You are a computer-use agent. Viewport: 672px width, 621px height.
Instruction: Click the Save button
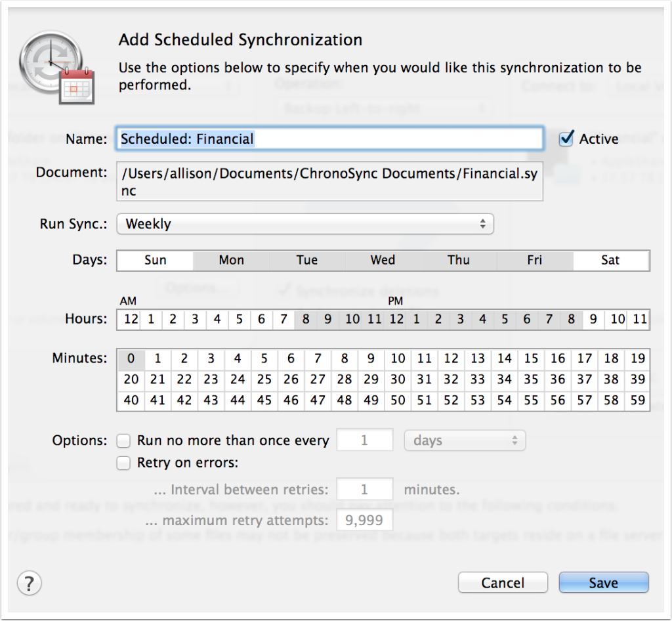click(603, 582)
